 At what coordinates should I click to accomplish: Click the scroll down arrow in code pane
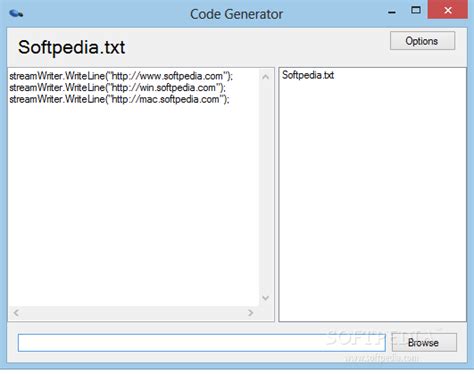[x=266, y=298]
